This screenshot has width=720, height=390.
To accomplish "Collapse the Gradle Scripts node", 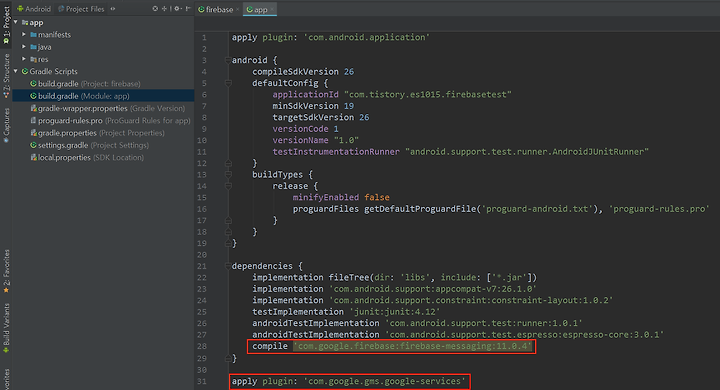I will coord(16,71).
